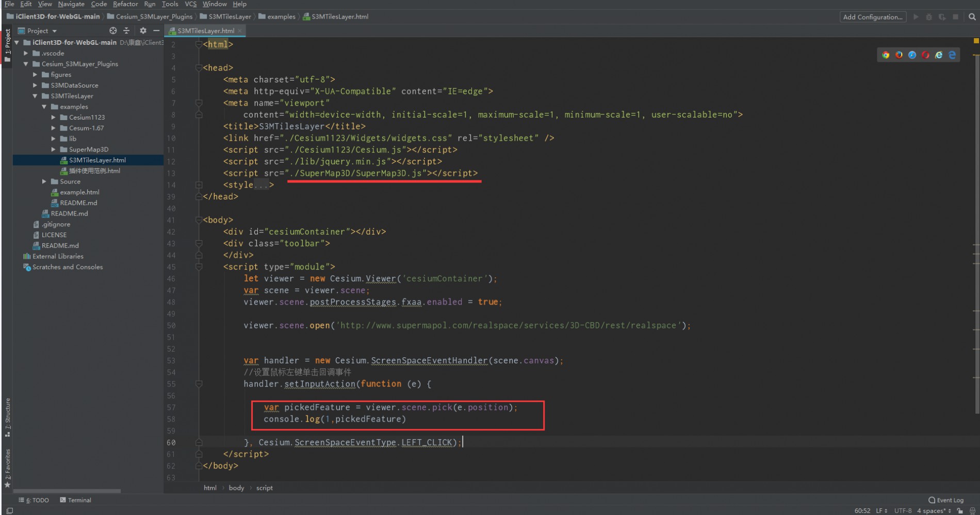Open the Refactor menu

(x=125, y=4)
